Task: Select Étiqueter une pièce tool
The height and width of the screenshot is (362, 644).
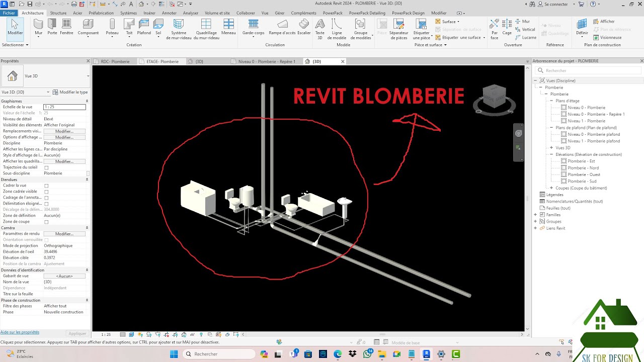Action: [422, 29]
